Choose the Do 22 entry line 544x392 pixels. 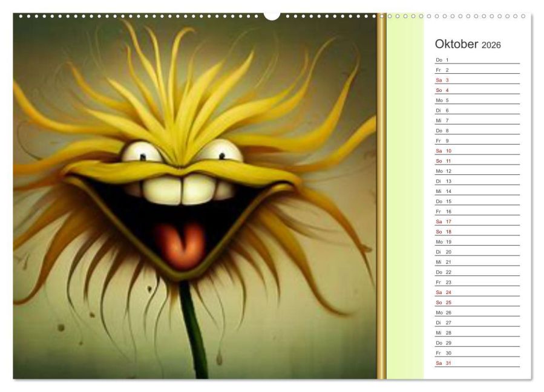477,272
